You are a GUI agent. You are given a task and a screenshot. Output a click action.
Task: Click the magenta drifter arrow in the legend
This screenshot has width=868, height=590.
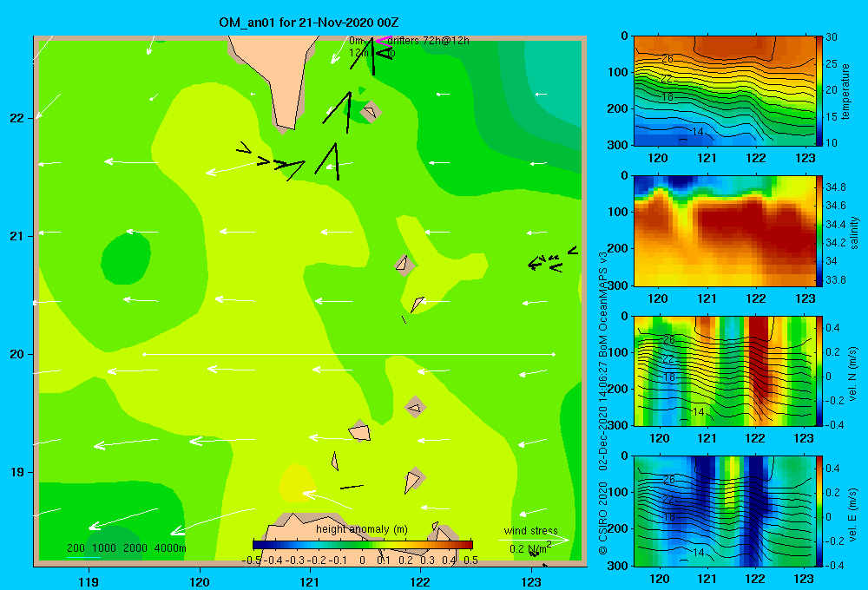[383, 40]
